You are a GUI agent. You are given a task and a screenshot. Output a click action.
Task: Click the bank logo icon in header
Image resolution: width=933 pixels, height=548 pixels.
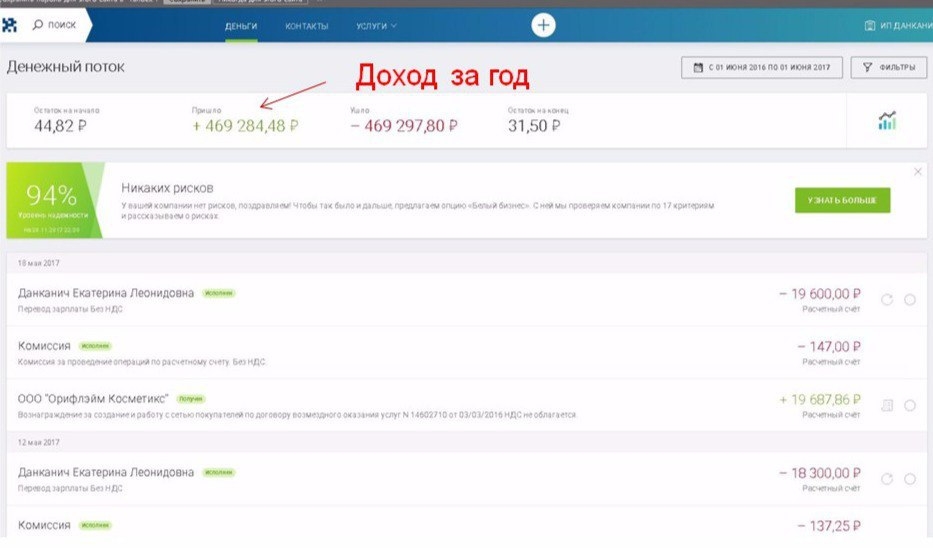tap(10, 25)
